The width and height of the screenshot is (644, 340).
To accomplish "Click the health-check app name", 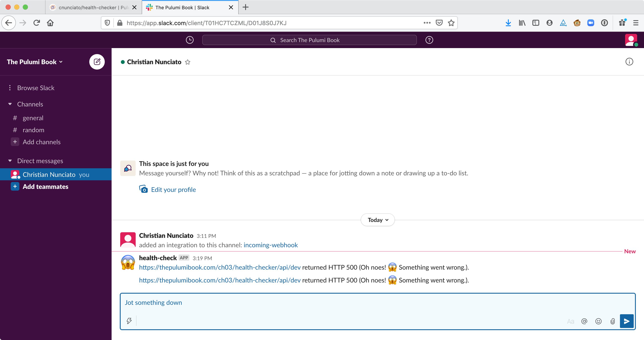I will click(x=158, y=258).
